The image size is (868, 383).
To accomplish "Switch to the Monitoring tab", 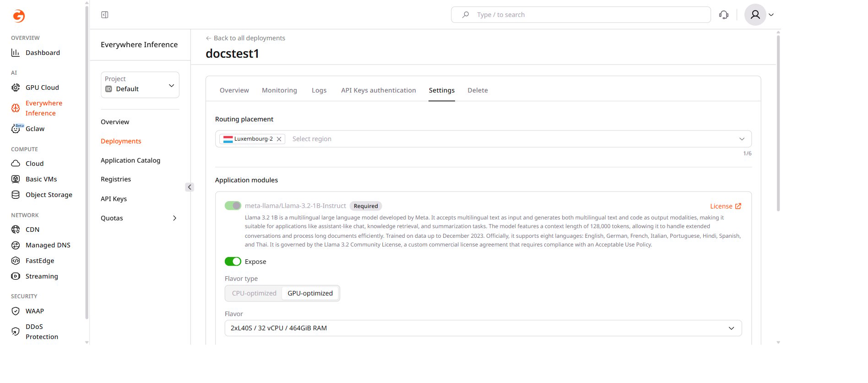I will pos(279,90).
